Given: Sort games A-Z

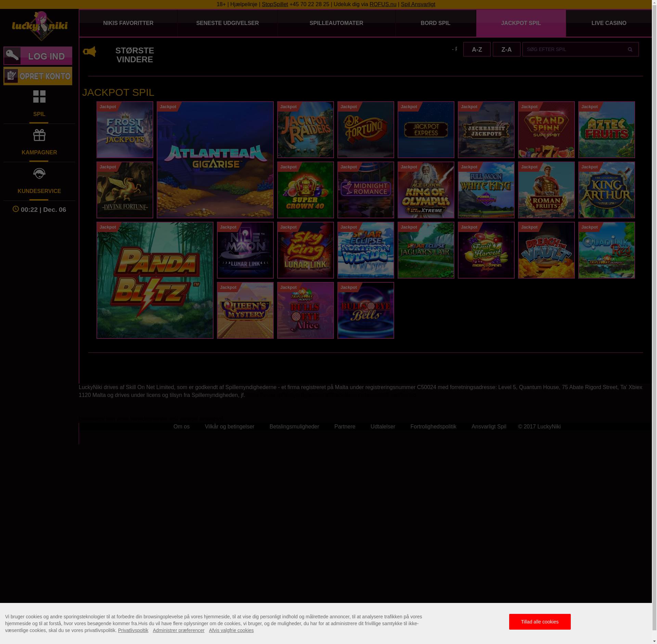Looking at the screenshot, I should pyautogui.click(x=477, y=50).
